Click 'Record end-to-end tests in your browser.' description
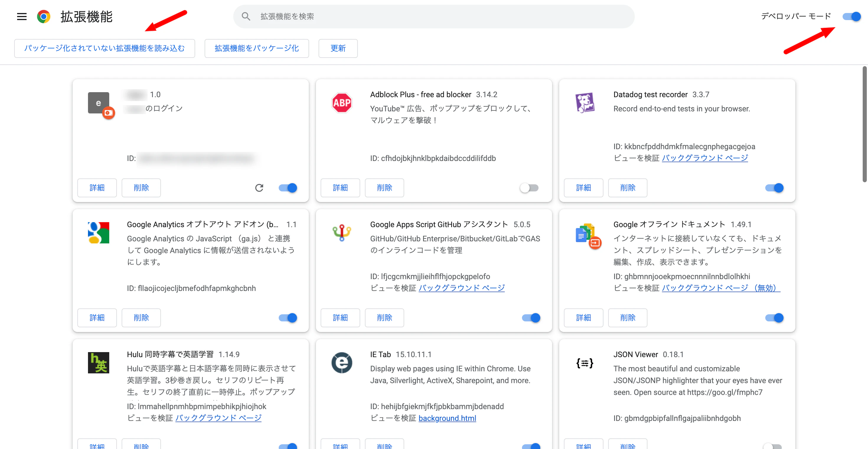 [682, 109]
